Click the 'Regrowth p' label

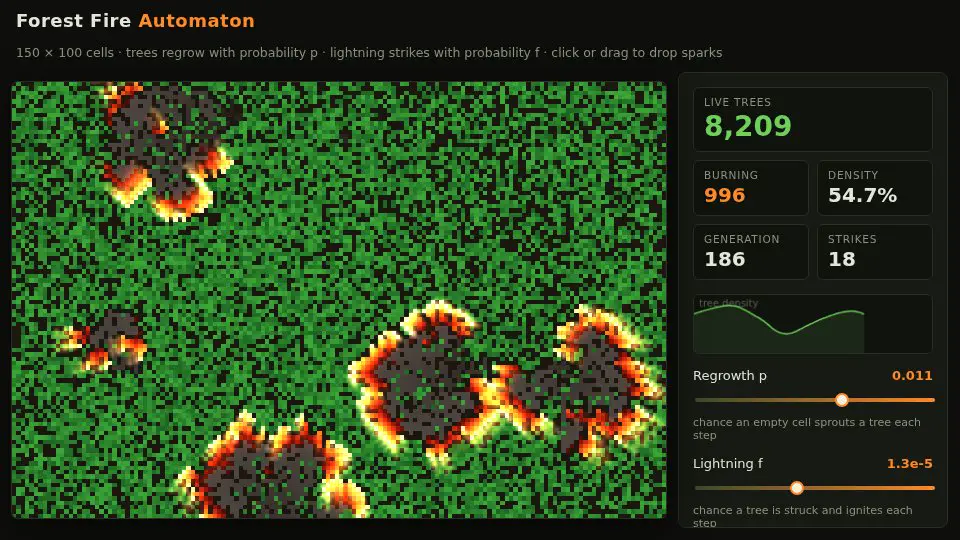point(730,375)
